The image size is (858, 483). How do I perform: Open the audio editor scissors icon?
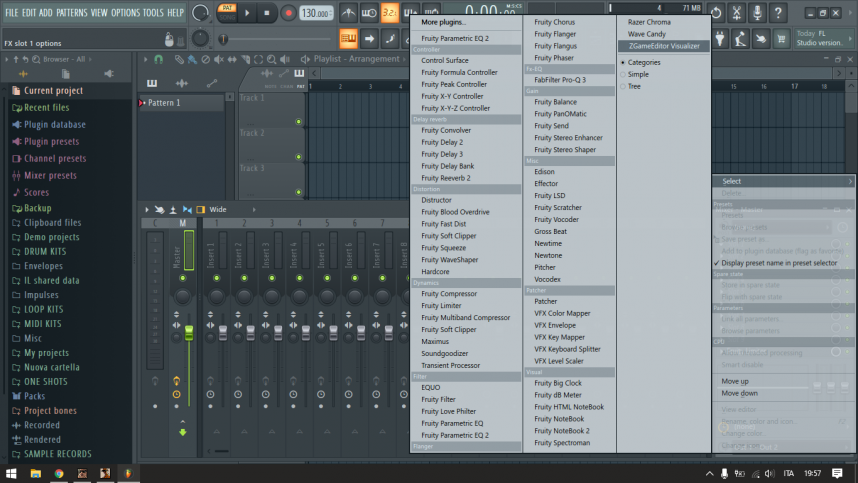(x=737, y=13)
